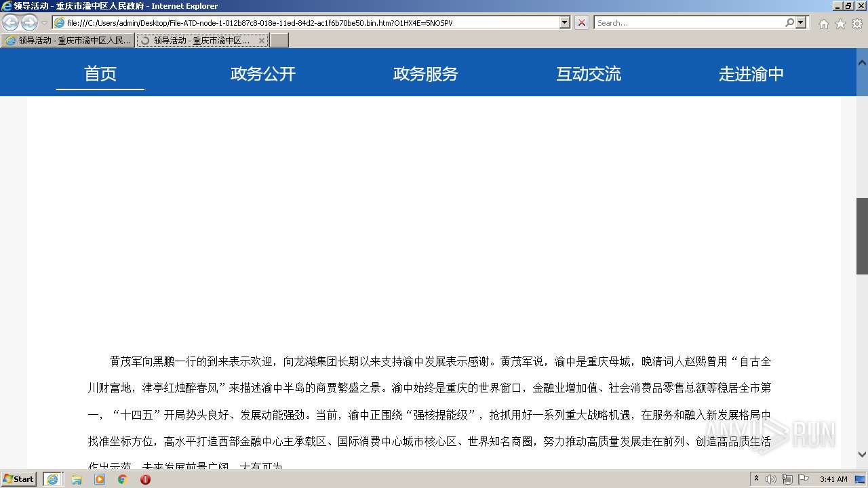Image resolution: width=868 pixels, height=488 pixels.
Task: Click the red stop-sign taskbar icon
Action: [x=145, y=479]
